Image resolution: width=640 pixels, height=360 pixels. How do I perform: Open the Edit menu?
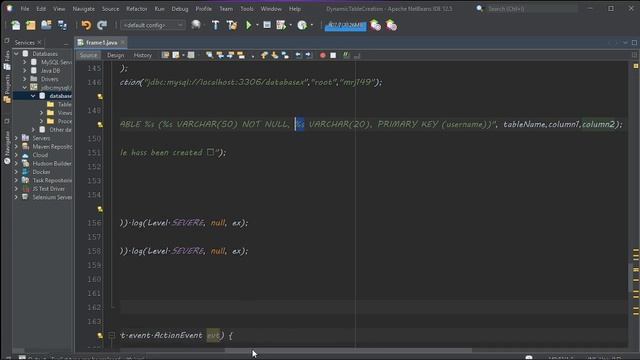(41, 9)
